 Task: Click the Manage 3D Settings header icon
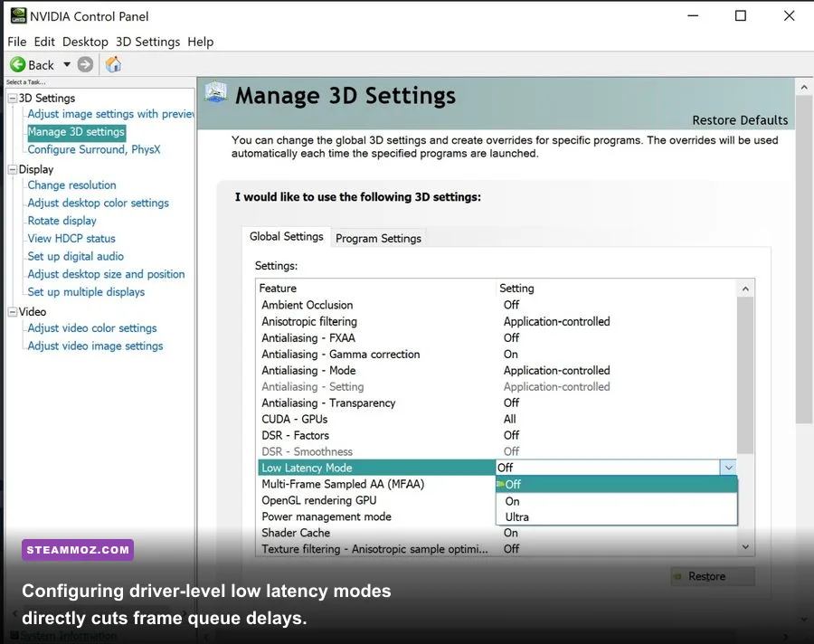(216, 92)
